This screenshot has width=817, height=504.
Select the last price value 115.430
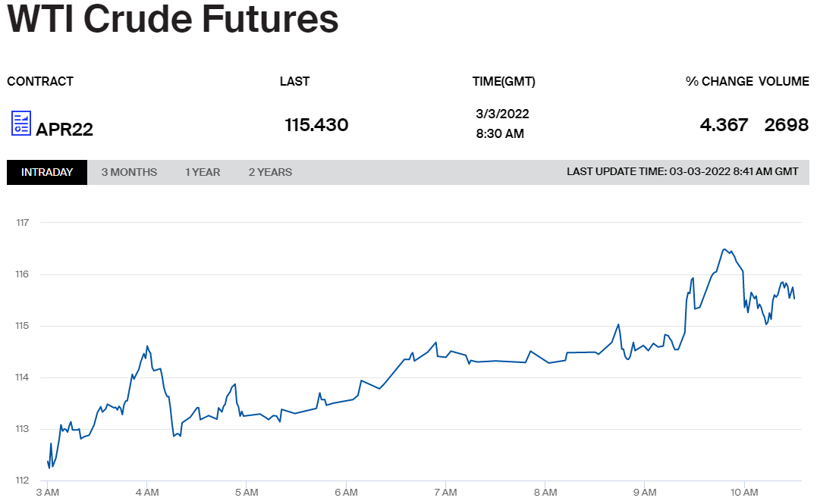(x=316, y=125)
